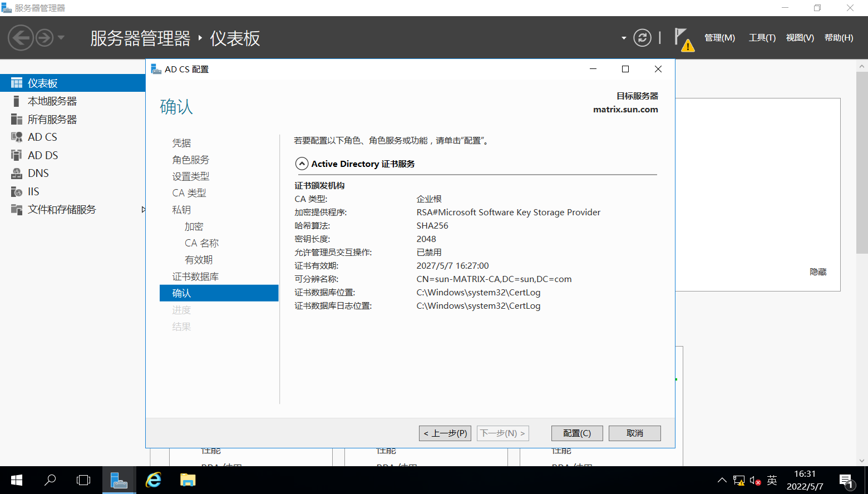Click the Server Manager vertical scrollbar
The width and height of the screenshot is (868, 494).
(x=862, y=161)
